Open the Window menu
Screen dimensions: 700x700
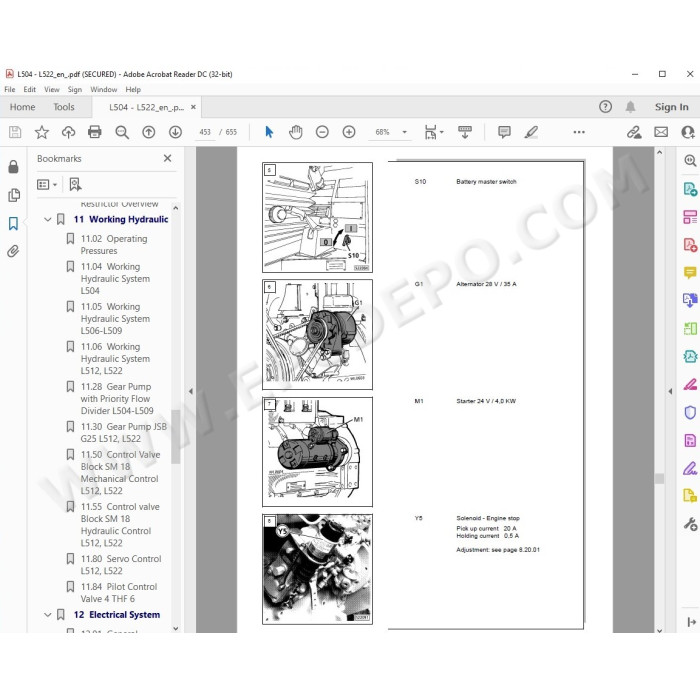pyautogui.click(x=104, y=90)
